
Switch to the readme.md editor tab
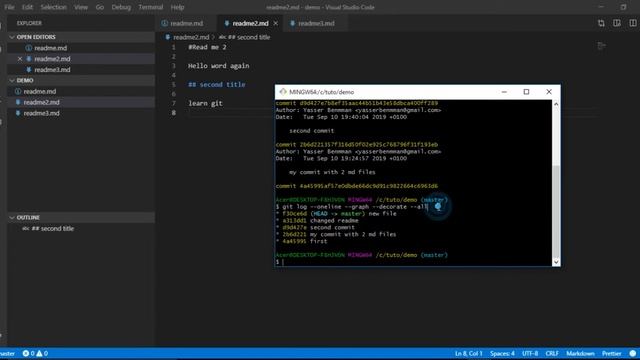[187, 23]
